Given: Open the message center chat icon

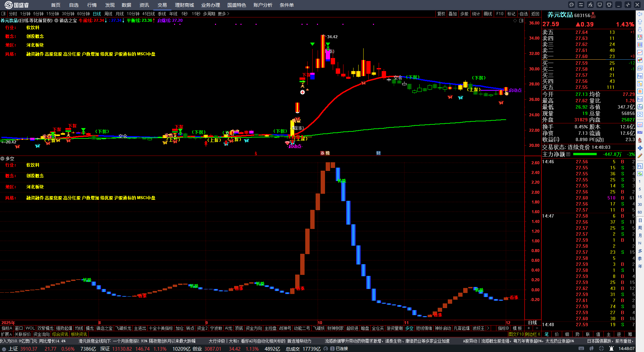Looking at the screenshot, I should pyautogui.click(x=572, y=5).
